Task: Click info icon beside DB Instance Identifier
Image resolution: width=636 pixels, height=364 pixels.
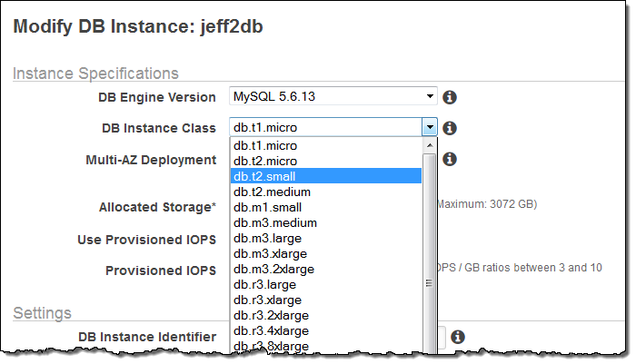Action: click(458, 337)
